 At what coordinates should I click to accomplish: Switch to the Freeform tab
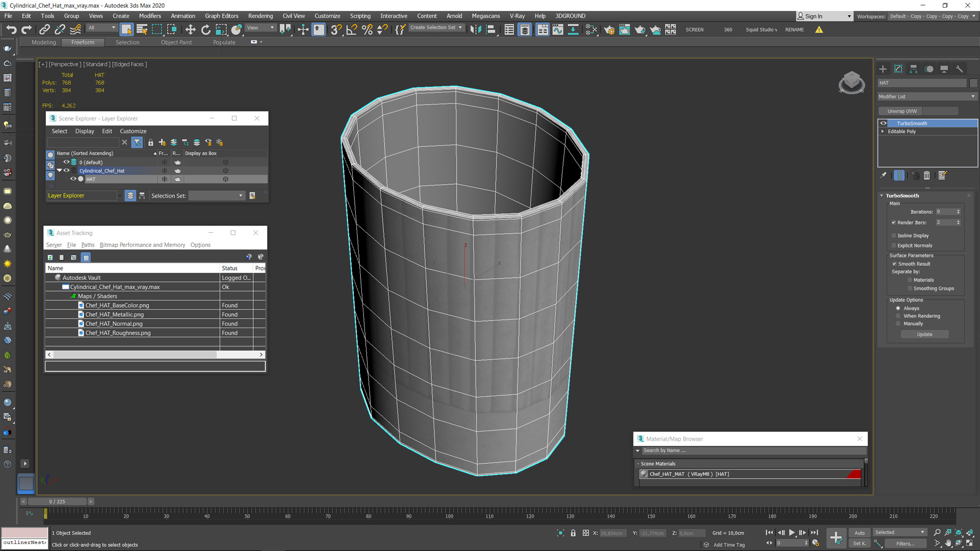coord(82,42)
